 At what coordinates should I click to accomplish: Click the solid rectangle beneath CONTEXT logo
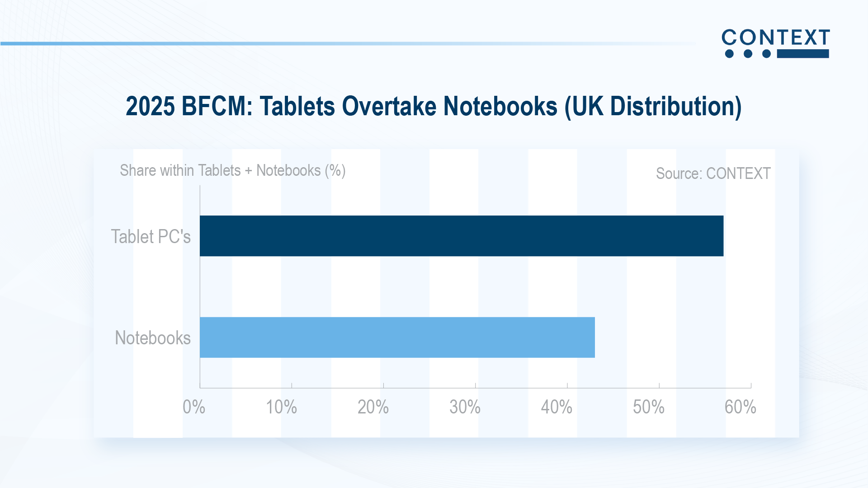tap(803, 54)
